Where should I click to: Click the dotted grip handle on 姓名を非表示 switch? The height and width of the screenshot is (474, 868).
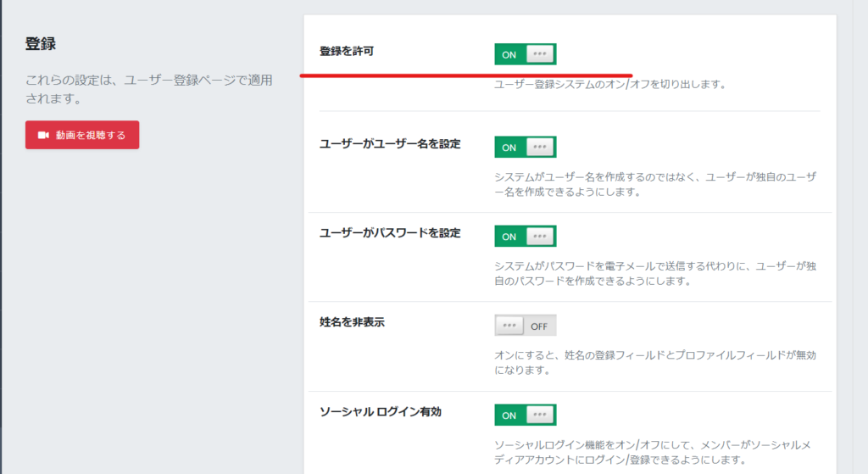[x=509, y=325]
